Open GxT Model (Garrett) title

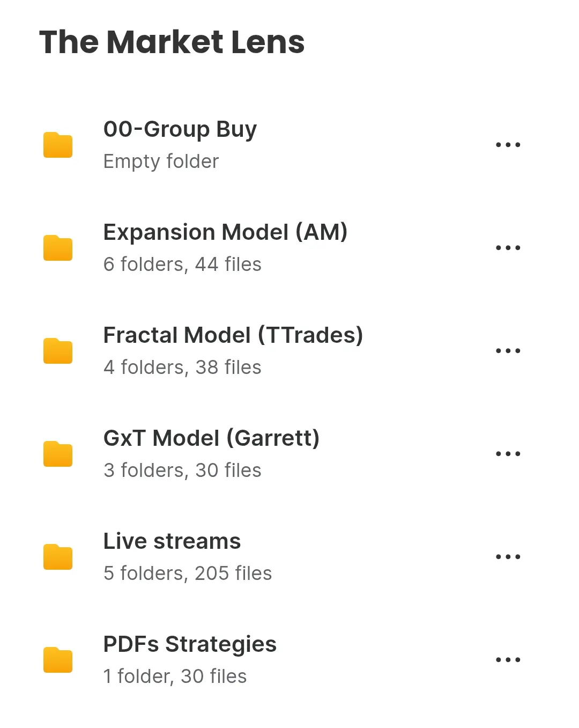[211, 438]
